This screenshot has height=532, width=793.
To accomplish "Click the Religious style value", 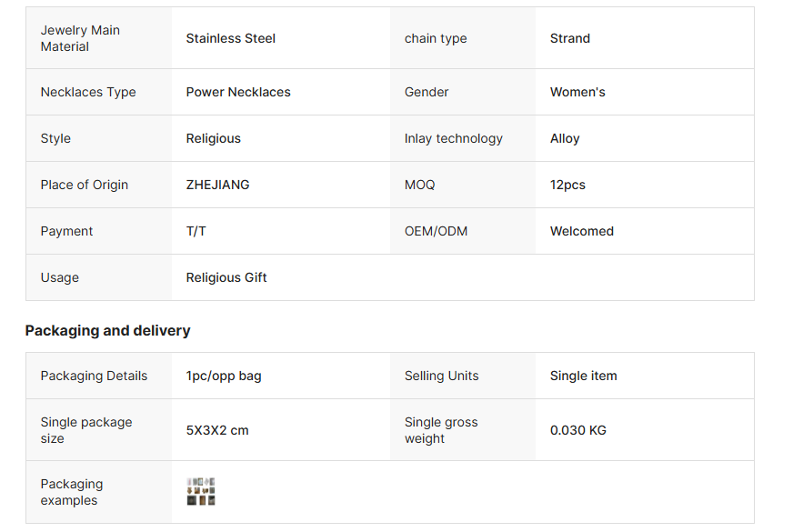I will point(213,138).
